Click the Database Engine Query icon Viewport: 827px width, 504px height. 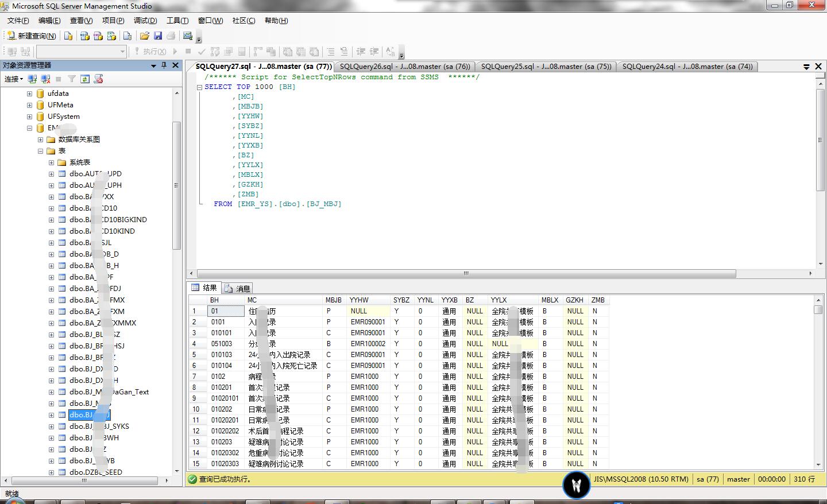[68, 36]
